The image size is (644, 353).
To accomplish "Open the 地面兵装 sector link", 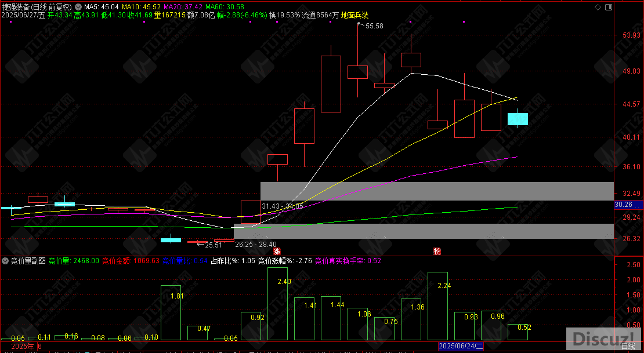I will tap(354, 15).
